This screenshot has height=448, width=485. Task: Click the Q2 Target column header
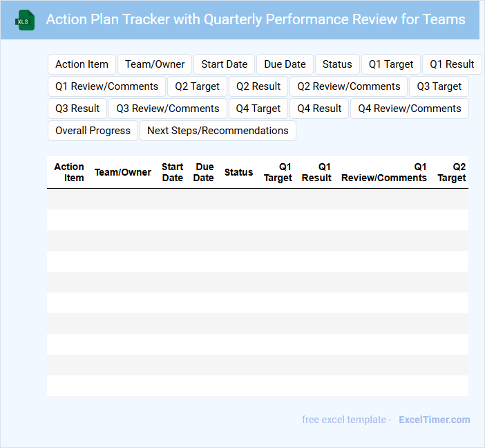tap(452, 172)
